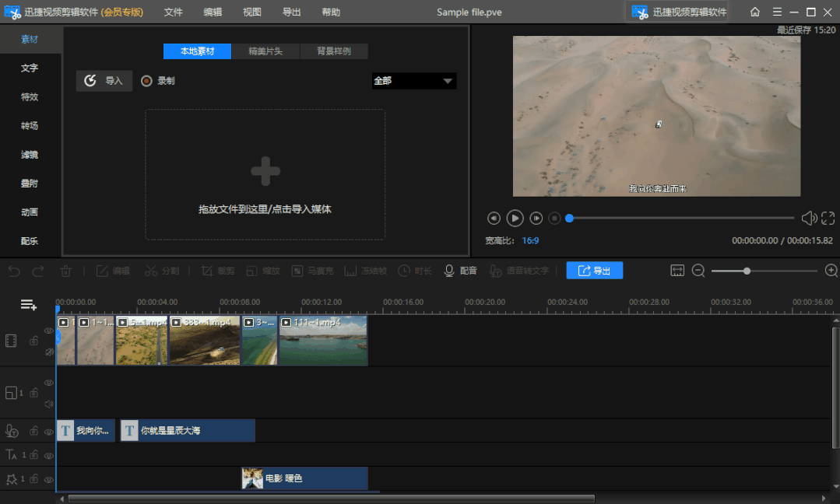Select the 录制 radio button

tap(146, 81)
